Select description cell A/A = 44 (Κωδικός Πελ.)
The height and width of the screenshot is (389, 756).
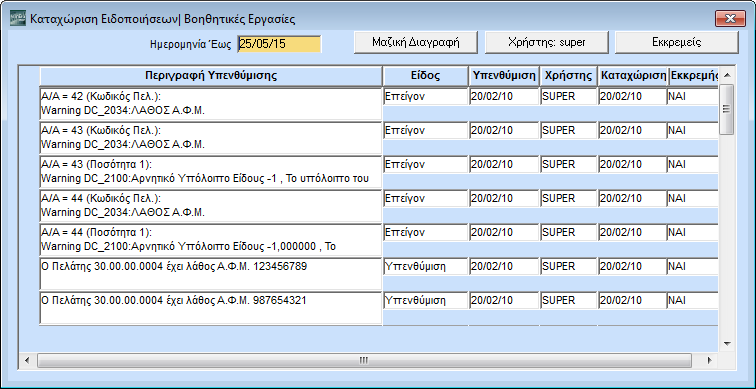(211, 206)
